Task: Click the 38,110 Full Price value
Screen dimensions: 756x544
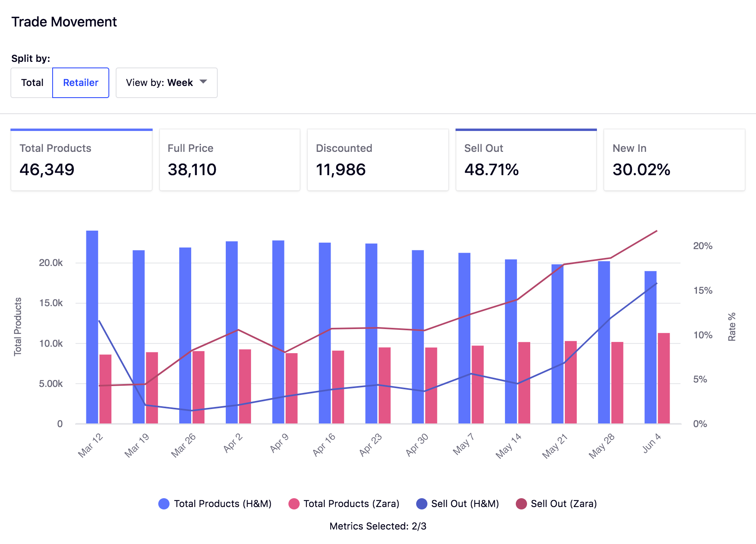Action: (x=192, y=170)
